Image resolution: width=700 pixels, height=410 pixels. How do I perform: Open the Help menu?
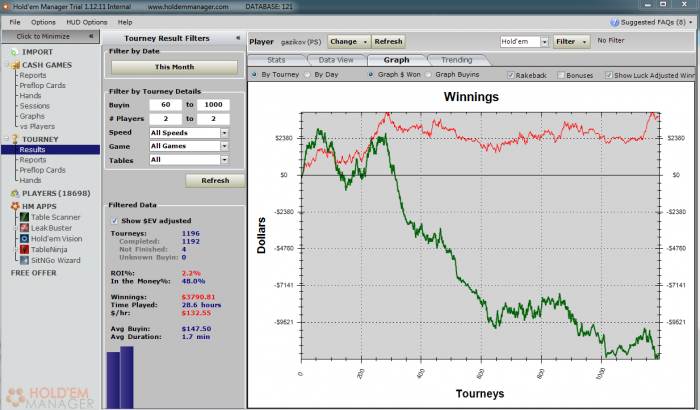(125, 22)
